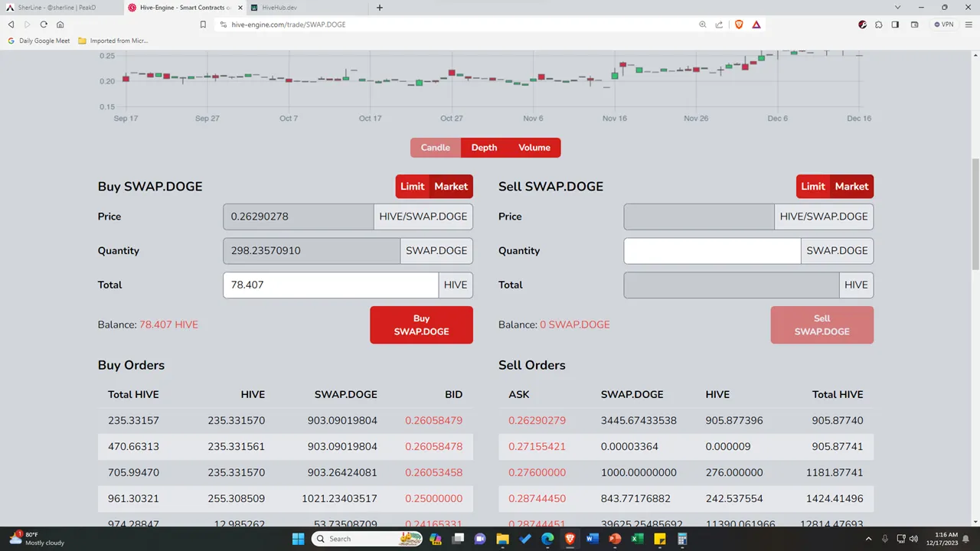The width and height of the screenshot is (980, 551).
Task: Share this page link
Action: click(719, 24)
